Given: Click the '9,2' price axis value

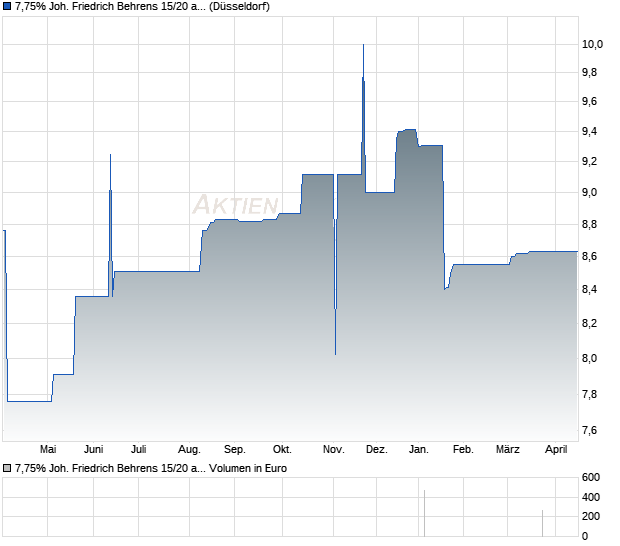Looking at the screenshot, I should pyautogui.click(x=589, y=161).
